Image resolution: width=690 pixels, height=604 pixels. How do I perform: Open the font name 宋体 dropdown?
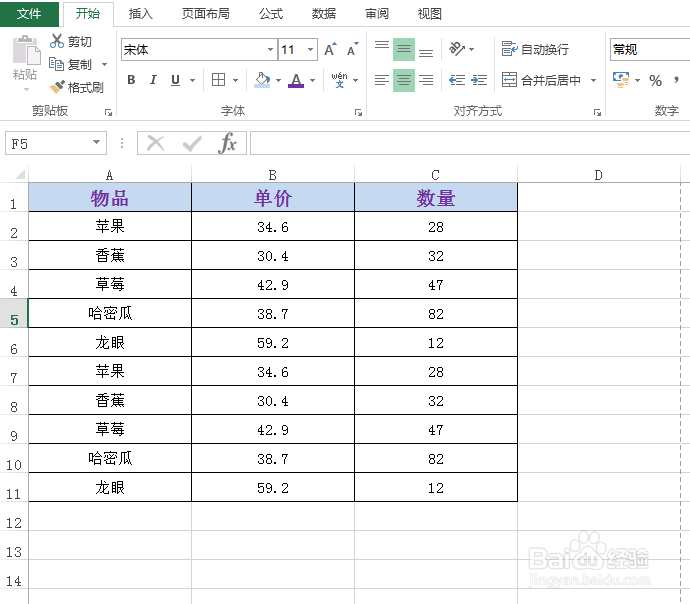coord(270,49)
